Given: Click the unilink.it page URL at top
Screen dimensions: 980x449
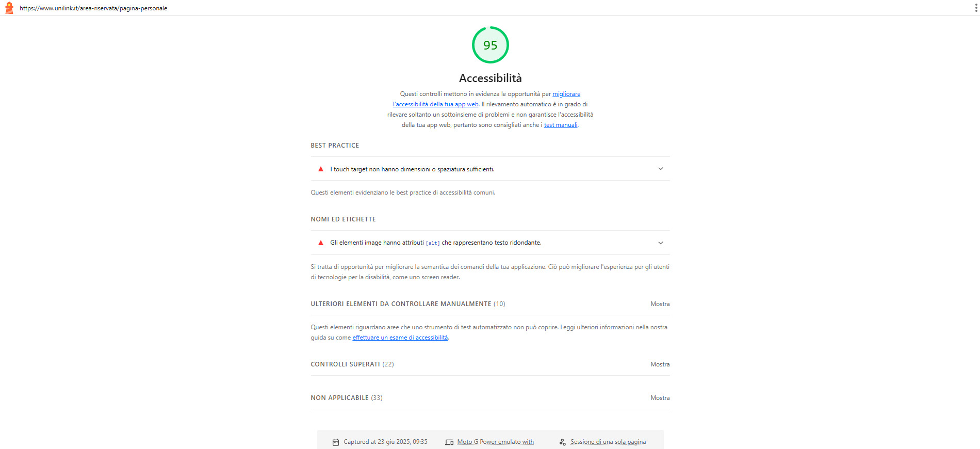Looking at the screenshot, I should coord(93,8).
